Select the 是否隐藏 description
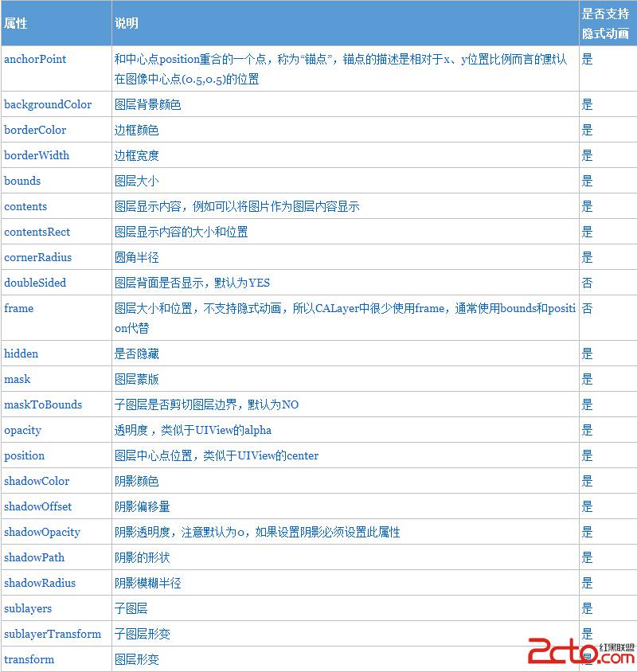Viewport: 637px width, 672px height. tap(137, 354)
